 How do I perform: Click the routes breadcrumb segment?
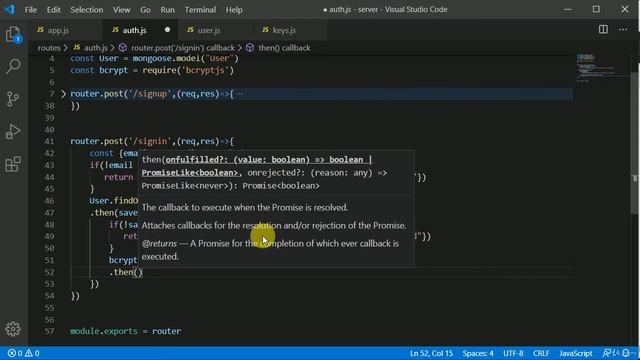(49, 48)
